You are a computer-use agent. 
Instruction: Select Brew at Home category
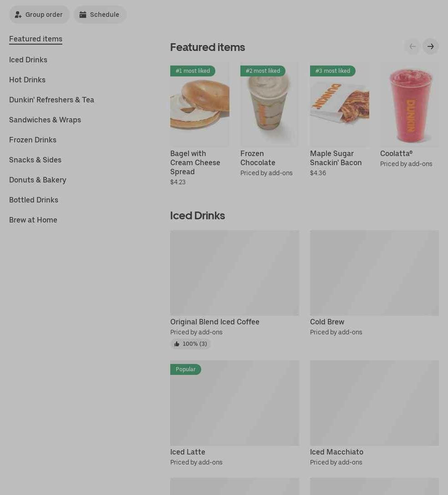click(33, 220)
